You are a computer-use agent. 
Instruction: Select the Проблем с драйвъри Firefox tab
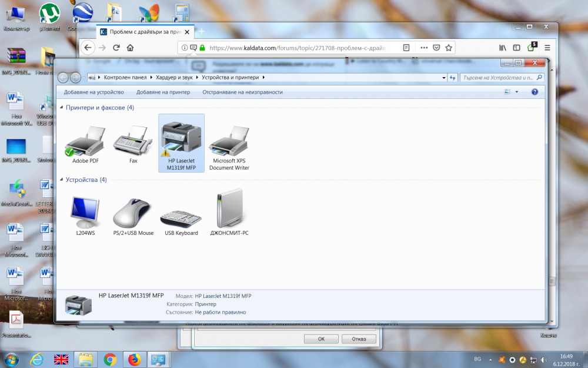click(145, 32)
